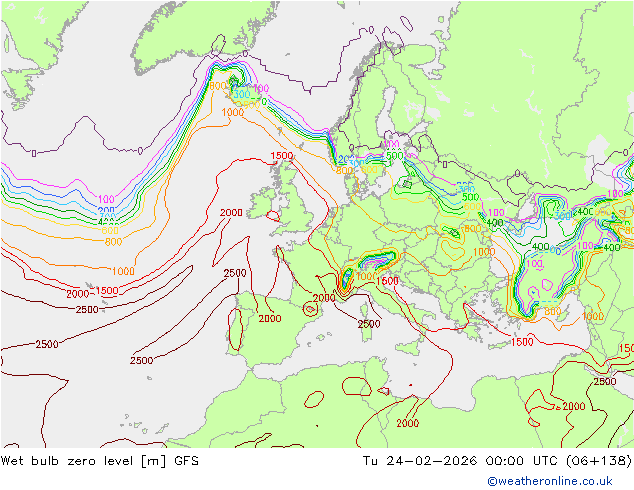This screenshot has width=634, height=490.
Task: Click the 2000 contour label over Spain
Action: pyautogui.click(x=270, y=319)
